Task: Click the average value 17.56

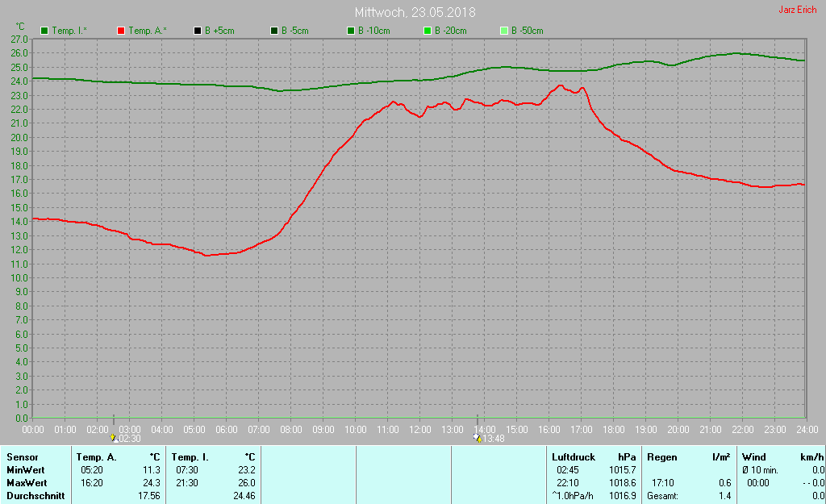Action: [x=149, y=496]
